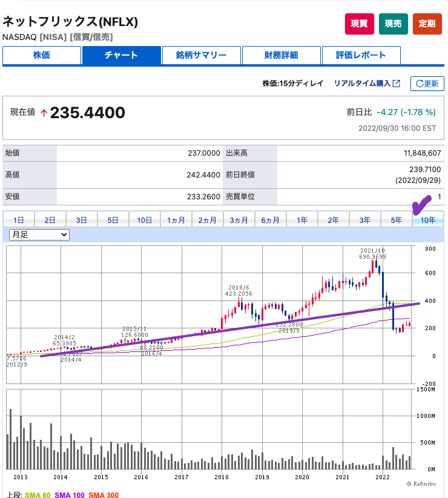Screen dimensions: 448x498
Task: Click the SMA 100 legend label
Action: (70, 495)
